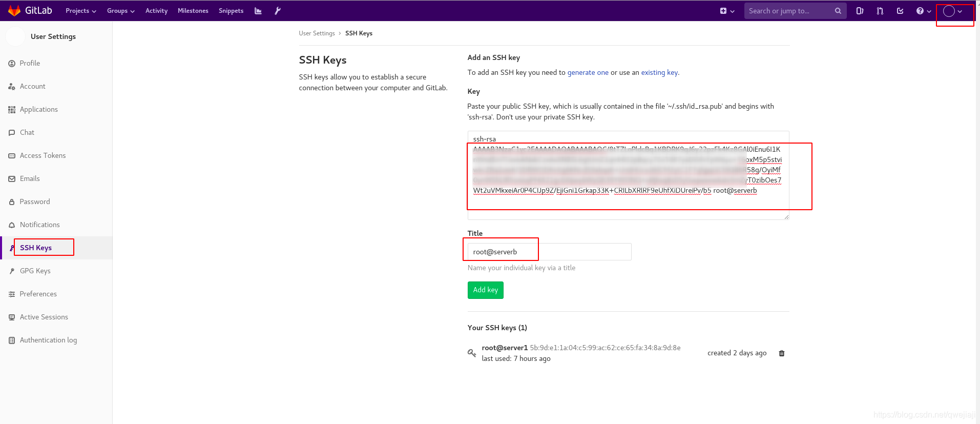
Task: Open Active Sessions in the sidebar
Action: [x=44, y=317]
